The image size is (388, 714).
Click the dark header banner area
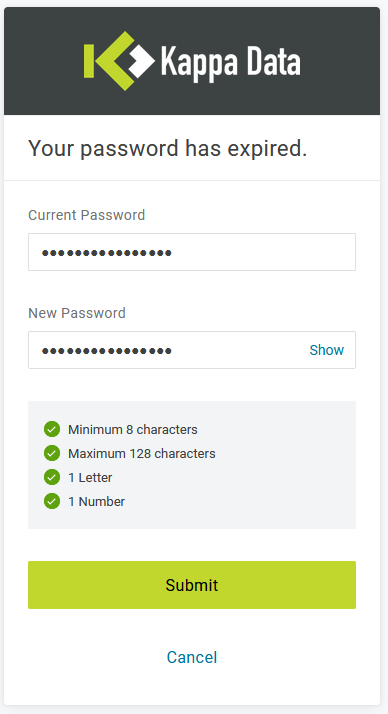192,61
